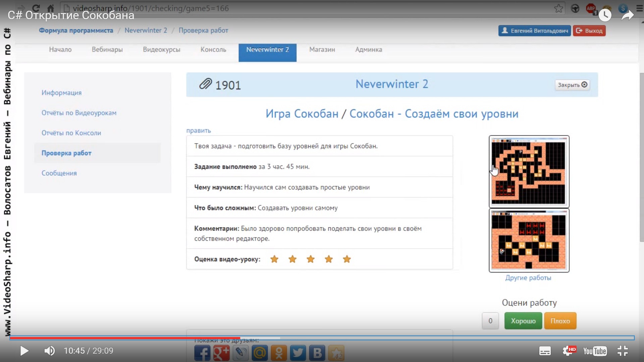Open Отчёты по Консоли sidebar link
Viewport: 644px width, 362px height.
(x=71, y=133)
